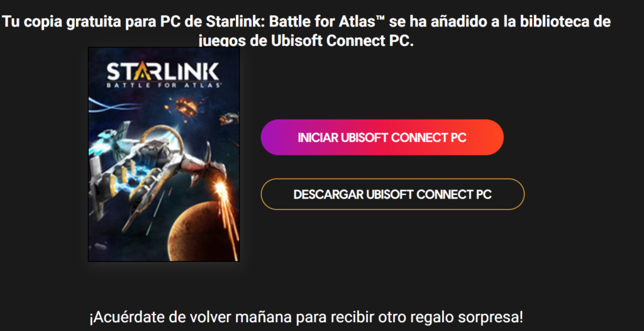Click the word DESCARGAR in the outlined button
Image resolution: width=644 pixels, height=331 pixels.
click(328, 194)
